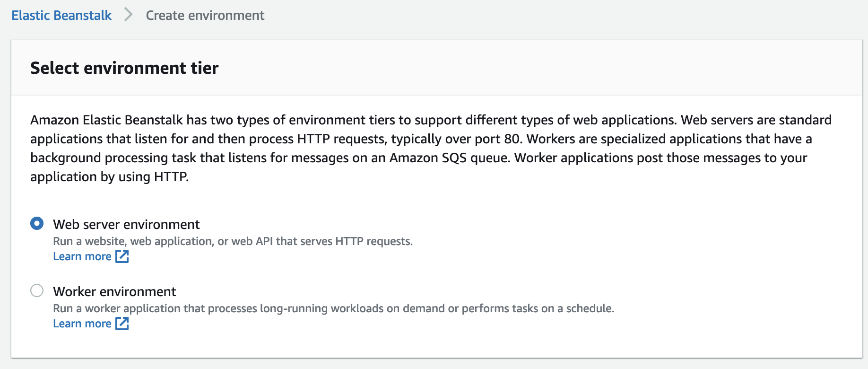The width and height of the screenshot is (868, 369).
Task: Select the Web server environment radio button
Action: 37,223
